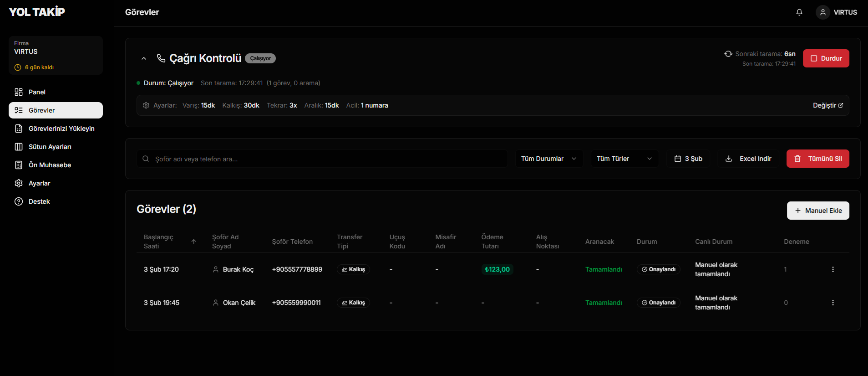The width and height of the screenshot is (868, 376).
Task: Click the Excel İndir button
Action: coord(748,159)
